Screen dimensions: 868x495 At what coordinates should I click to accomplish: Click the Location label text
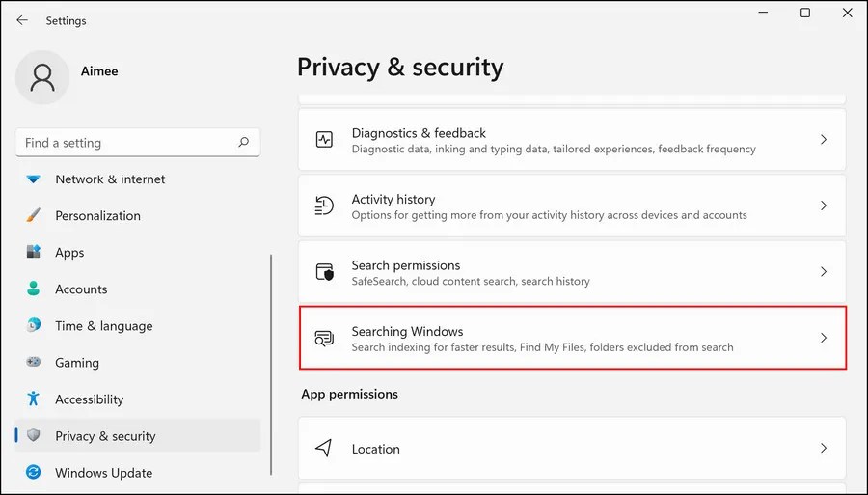tap(376, 449)
